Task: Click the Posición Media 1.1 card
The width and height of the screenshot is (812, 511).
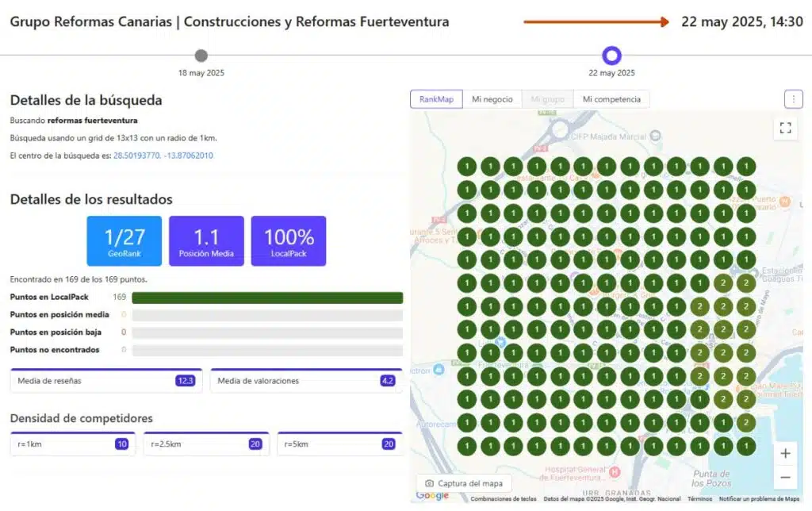Action: tap(206, 240)
